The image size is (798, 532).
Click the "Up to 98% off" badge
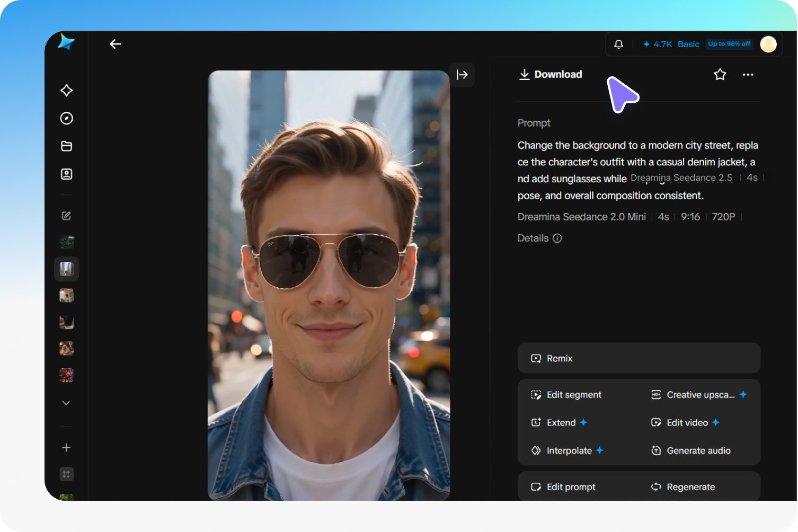pyautogui.click(x=729, y=44)
